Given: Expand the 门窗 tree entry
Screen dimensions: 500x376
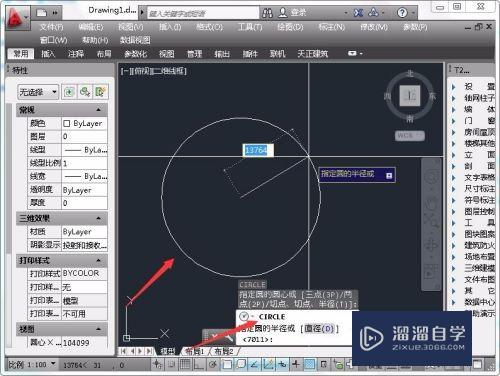Looking at the screenshot, I should tap(454, 121).
